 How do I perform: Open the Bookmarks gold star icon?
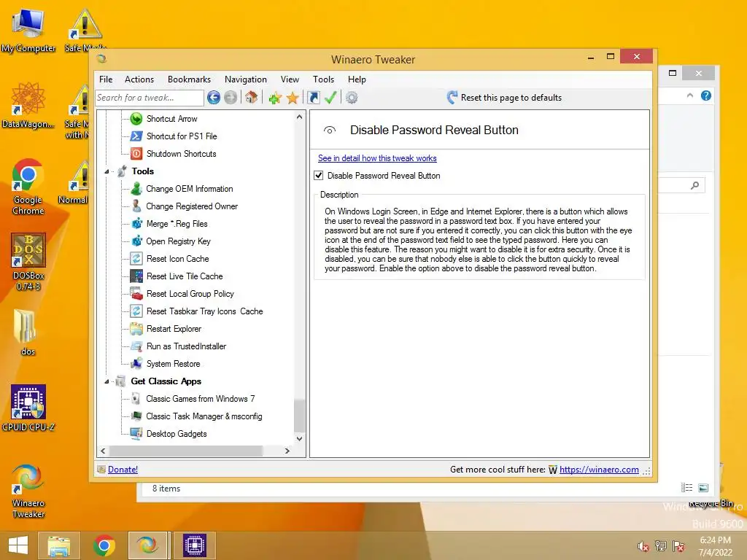293,98
